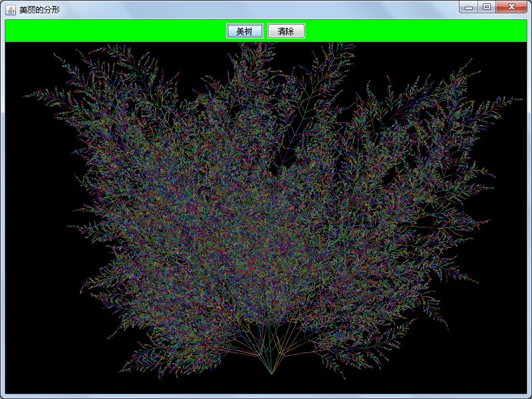Click the Java icon in the title bar
This screenshot has width=532, height=399.
coord(11,10)
